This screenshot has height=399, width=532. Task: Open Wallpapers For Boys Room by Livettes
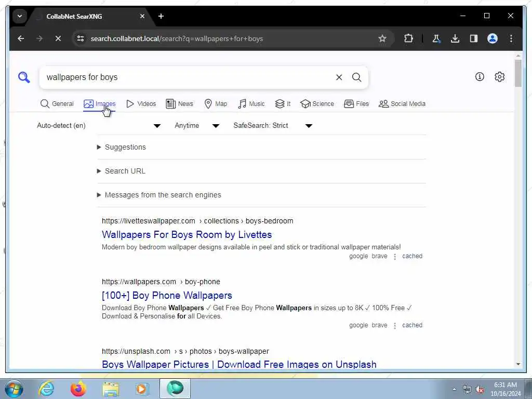click(x=187, y=234)
